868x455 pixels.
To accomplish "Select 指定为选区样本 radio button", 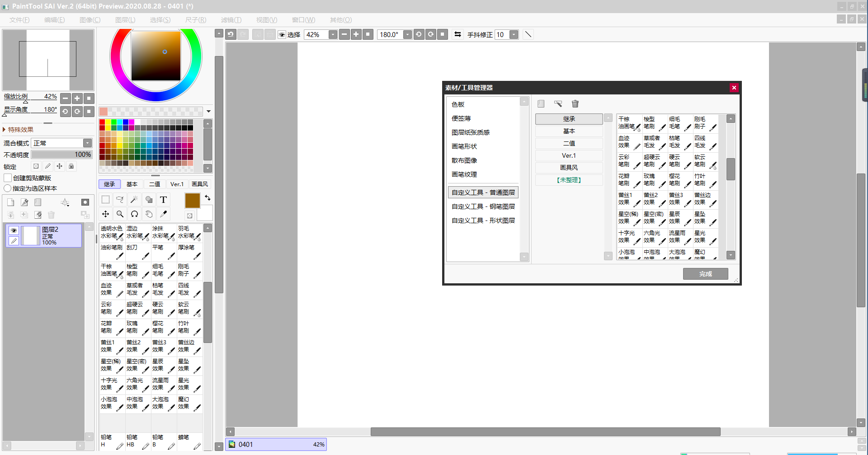I will [8, 188].
